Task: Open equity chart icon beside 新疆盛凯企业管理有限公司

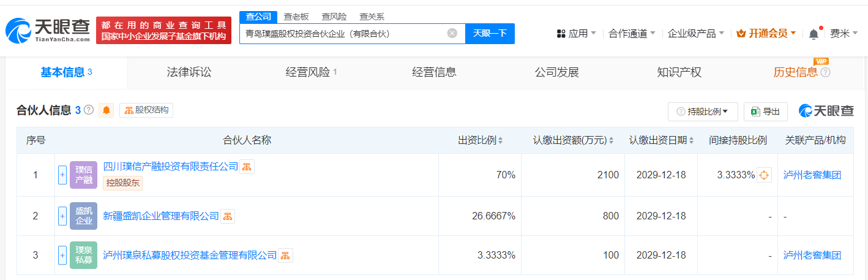Action: pyautogui.click(x=228, y=216)
